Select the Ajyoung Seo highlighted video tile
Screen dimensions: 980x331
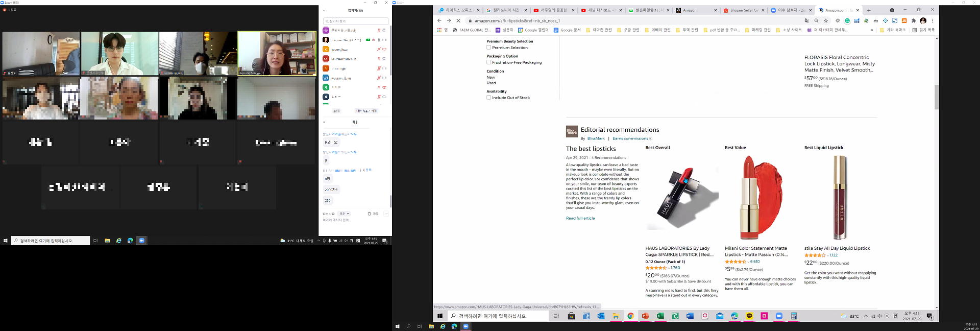pos(277,54)
